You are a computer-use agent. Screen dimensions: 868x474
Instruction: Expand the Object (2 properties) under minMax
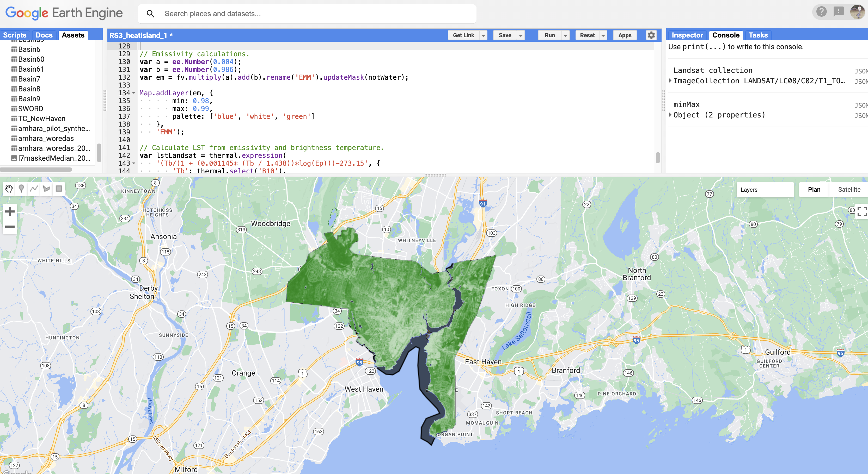(670, 115)
